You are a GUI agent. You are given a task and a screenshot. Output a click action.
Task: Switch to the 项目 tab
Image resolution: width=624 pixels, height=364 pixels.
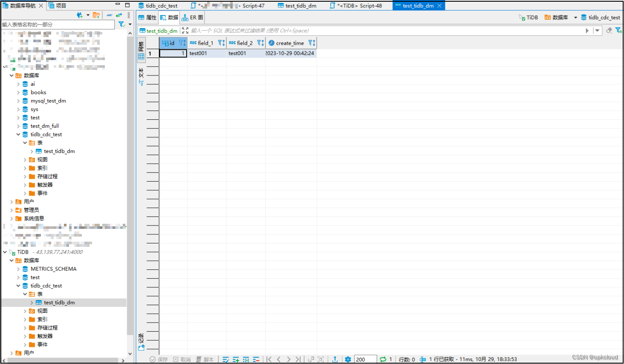click(x=57, y=6)
